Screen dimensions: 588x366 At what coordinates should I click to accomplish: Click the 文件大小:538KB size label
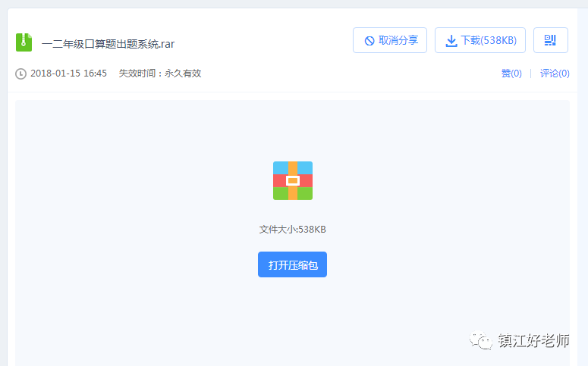292,229
